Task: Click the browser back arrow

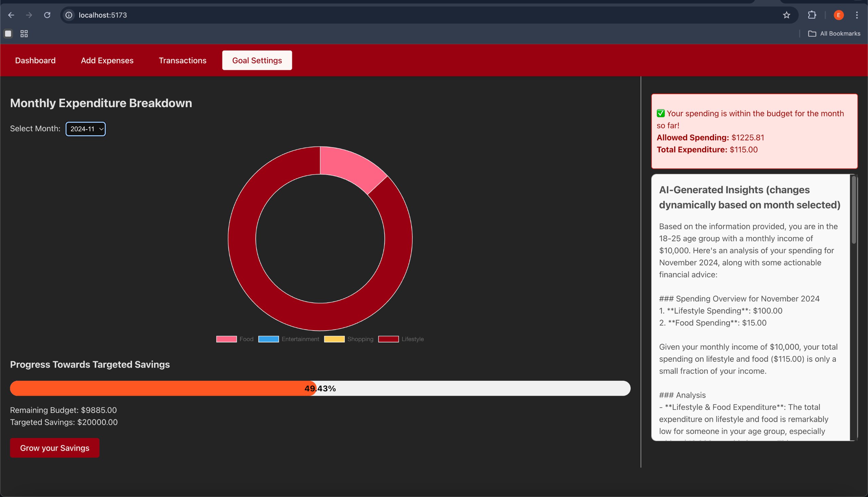Action: point(11,15)
